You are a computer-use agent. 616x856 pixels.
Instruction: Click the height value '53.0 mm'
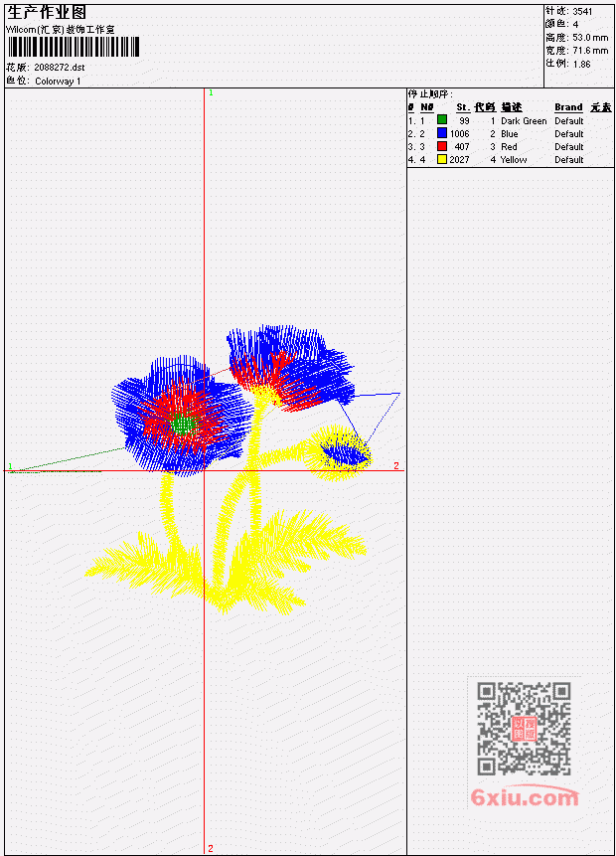tap(590, 38)
